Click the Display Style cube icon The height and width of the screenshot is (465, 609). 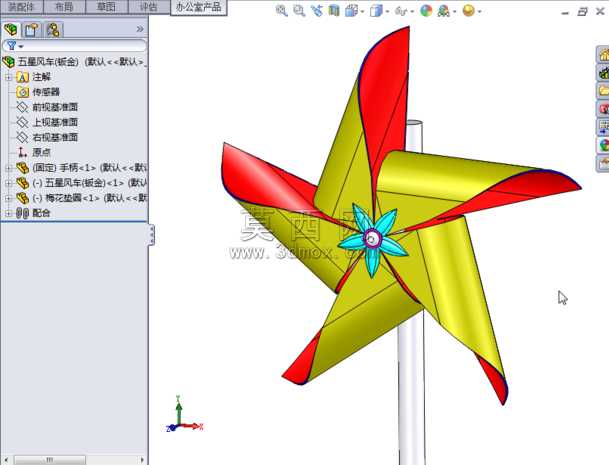[376, 11]
